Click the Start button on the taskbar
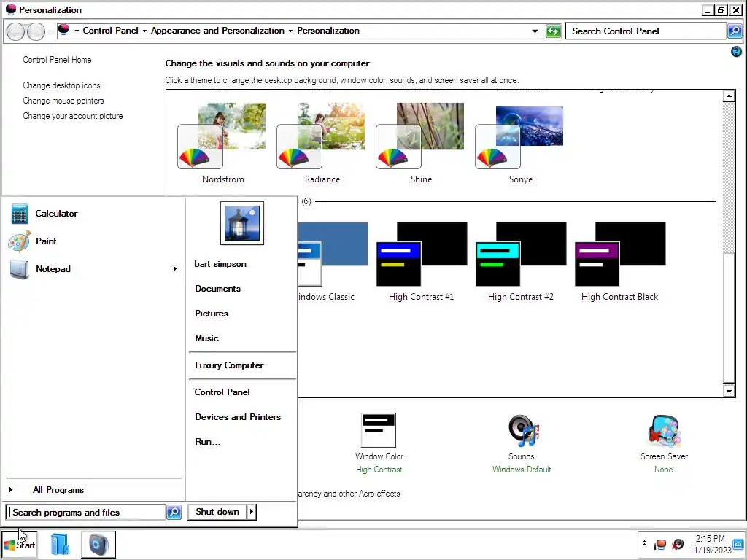 click(19, 545)
